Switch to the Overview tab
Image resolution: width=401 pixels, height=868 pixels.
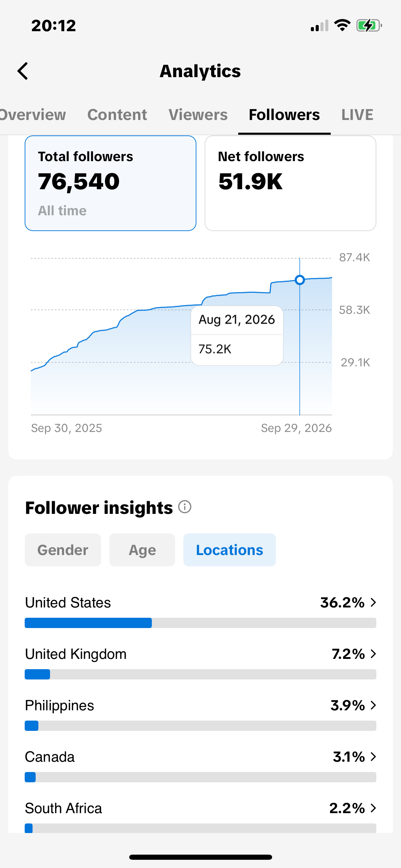[x=33, y=115]
